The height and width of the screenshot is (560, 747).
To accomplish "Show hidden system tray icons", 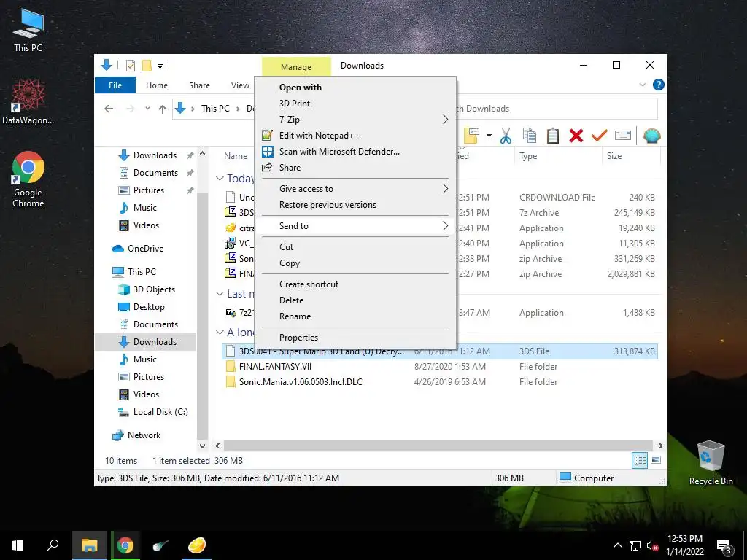I will pos(617,545).
